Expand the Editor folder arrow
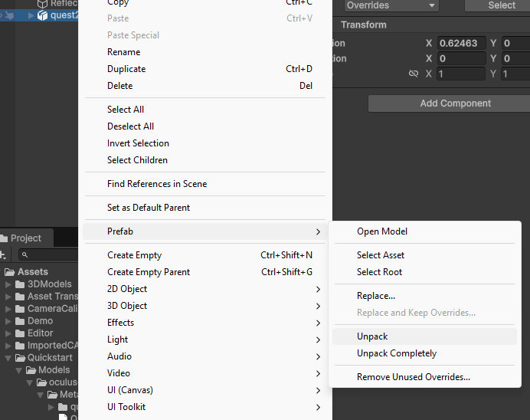The height and width of the screenshot is (420, 530). [x=8, y=333]
